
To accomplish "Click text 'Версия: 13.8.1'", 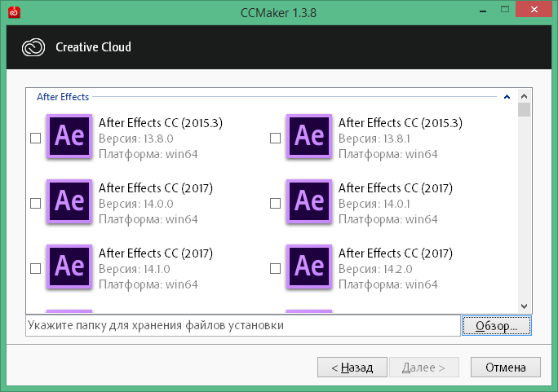I will [x=374, y=139].
